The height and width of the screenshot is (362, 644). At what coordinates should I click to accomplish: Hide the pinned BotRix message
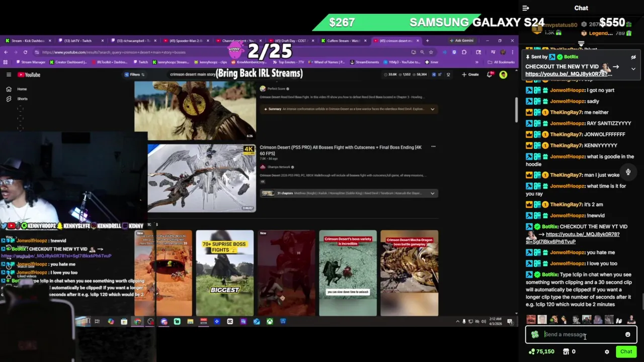tap(633, 57)
